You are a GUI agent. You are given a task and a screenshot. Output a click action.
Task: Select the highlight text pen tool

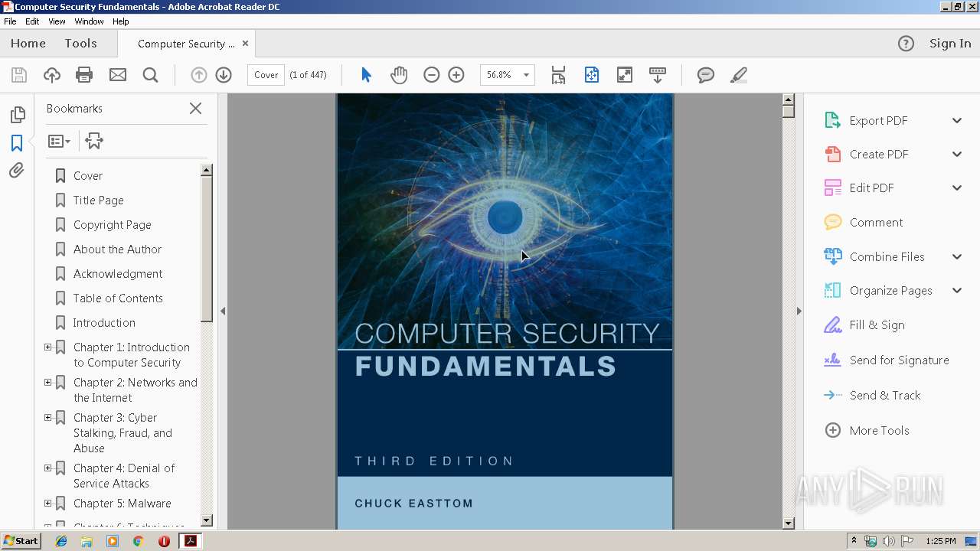[739, 75]
